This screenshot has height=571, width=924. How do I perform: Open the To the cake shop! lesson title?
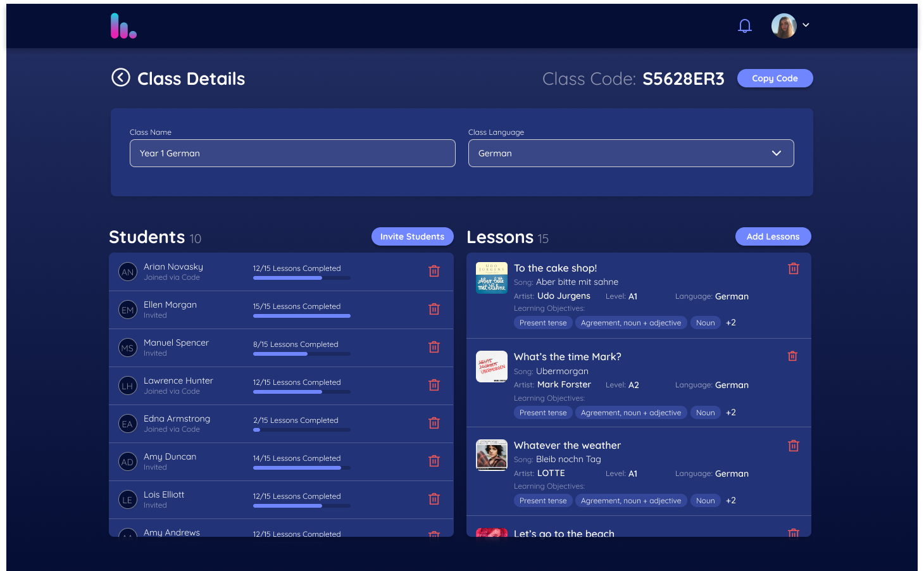pyautogui.click(x=555, y=268)
